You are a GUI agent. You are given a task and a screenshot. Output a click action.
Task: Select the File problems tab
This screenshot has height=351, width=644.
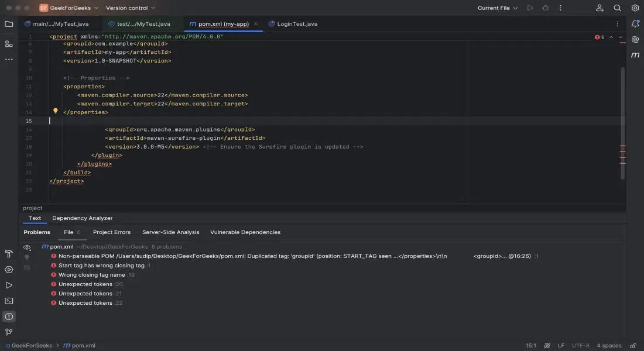click(72, 232)
